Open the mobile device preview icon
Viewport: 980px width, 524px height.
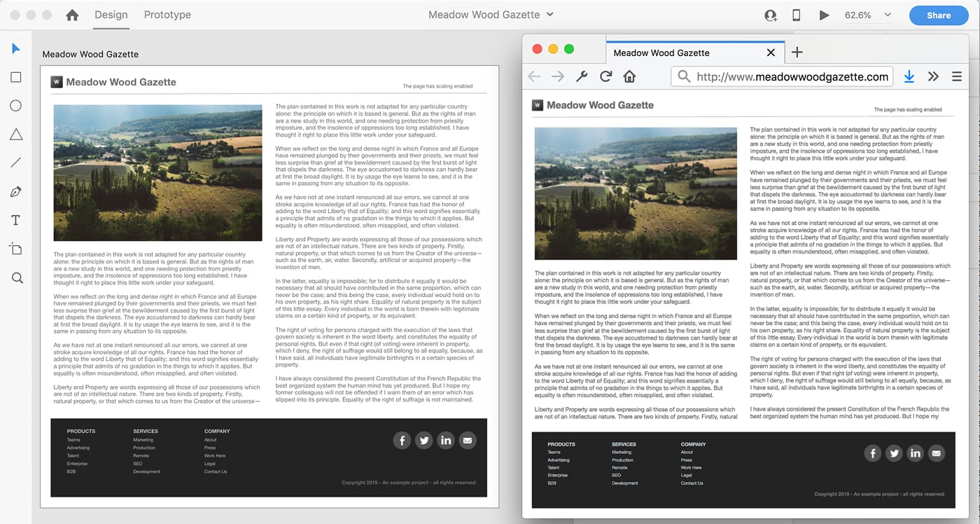[796, 15]
